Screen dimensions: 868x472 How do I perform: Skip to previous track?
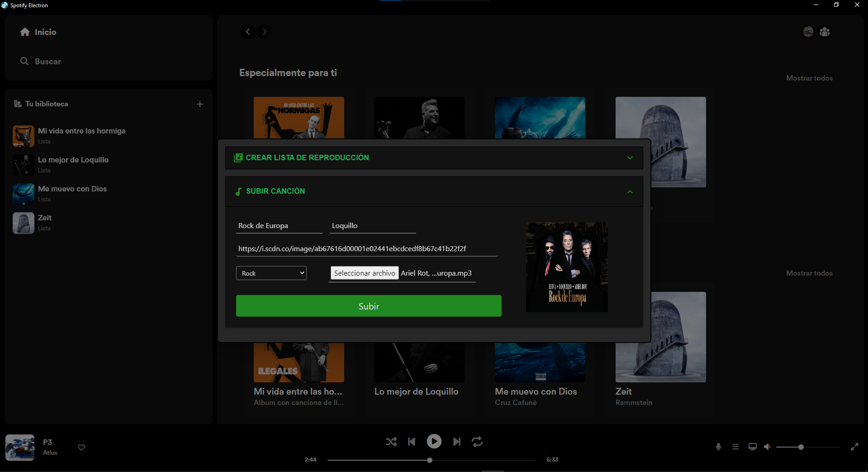tap(412, 442)
